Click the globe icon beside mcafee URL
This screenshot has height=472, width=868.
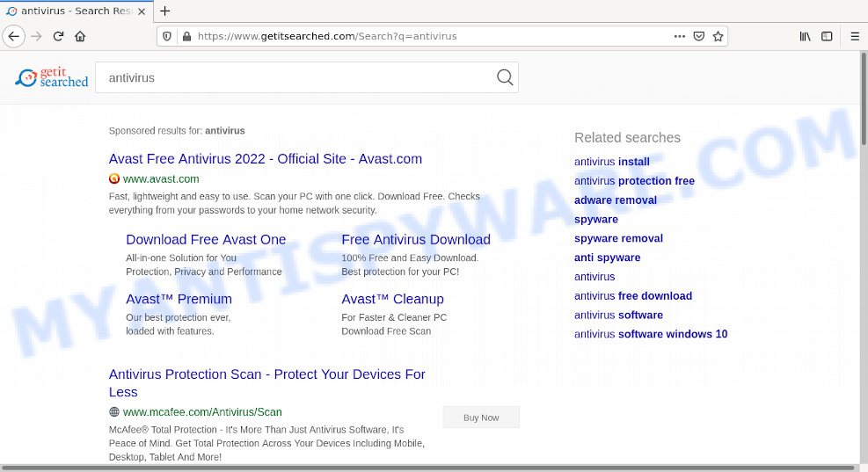coord(114,411)
